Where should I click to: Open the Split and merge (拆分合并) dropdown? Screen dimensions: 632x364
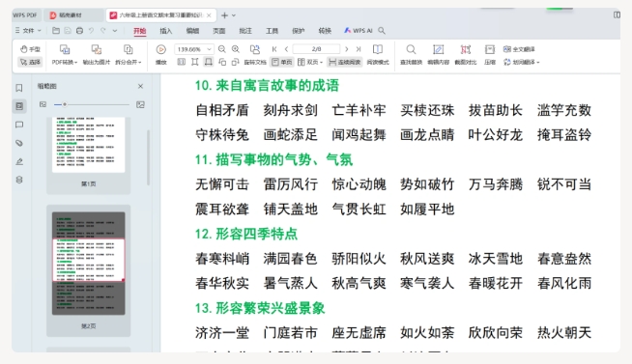tap(129, 55)
